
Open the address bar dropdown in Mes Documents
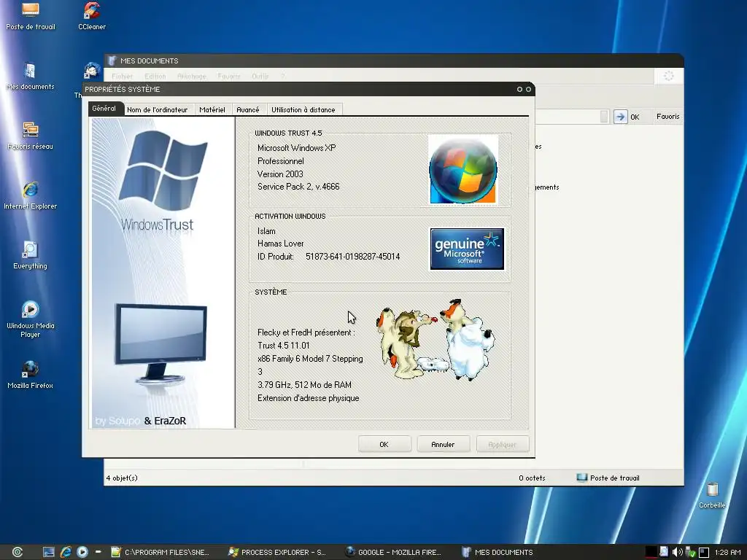click(604, 117)
